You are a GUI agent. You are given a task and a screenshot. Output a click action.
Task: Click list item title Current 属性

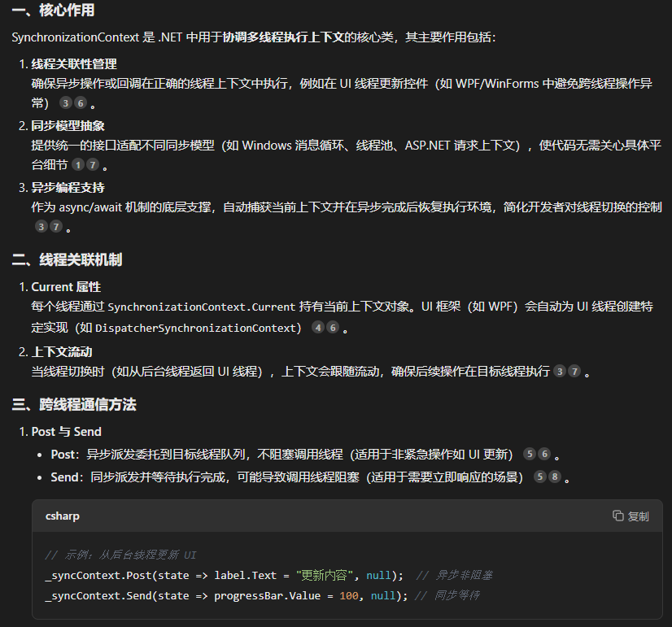[x=66, y=287]
